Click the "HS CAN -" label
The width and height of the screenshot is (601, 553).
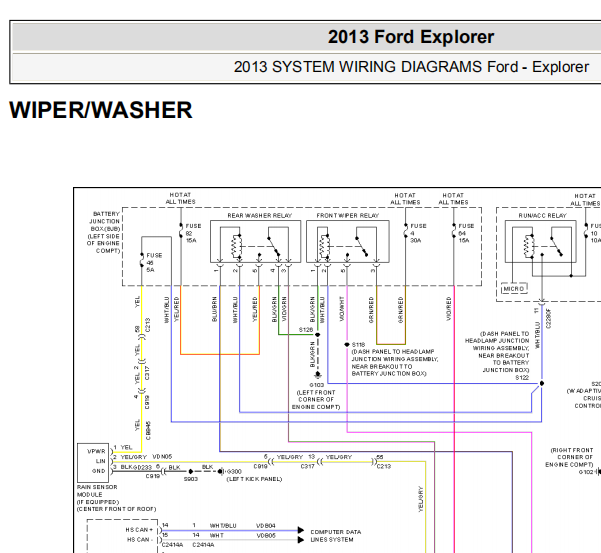[139, 540]
